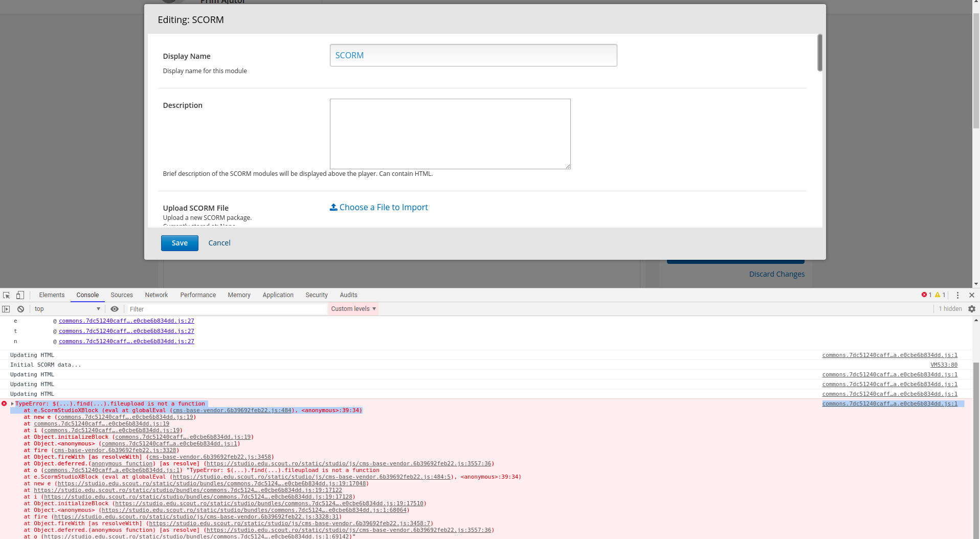This screenshot has height=539, width=980.
Task: Open the DevTools three-dot customize menu
Action: point(957,295)
